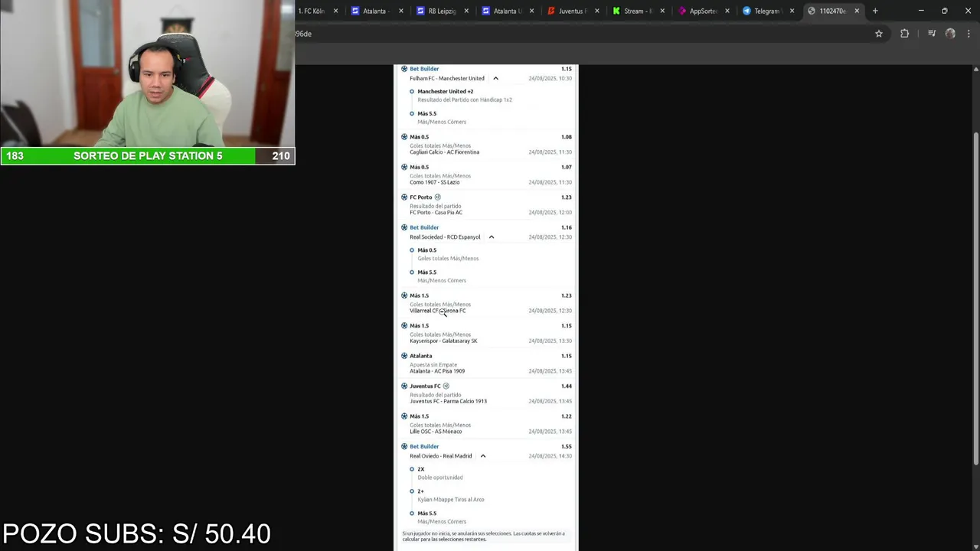Click the Manchester United +2 selection
The width and height of the screenshot is (980, 551).
pyautogui.click(x=465, y=95)
